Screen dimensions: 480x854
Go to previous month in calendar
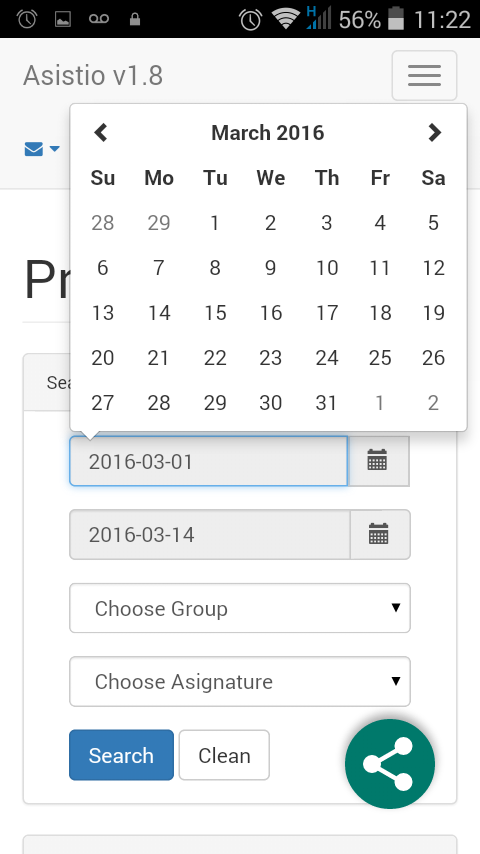coord(101,132)
